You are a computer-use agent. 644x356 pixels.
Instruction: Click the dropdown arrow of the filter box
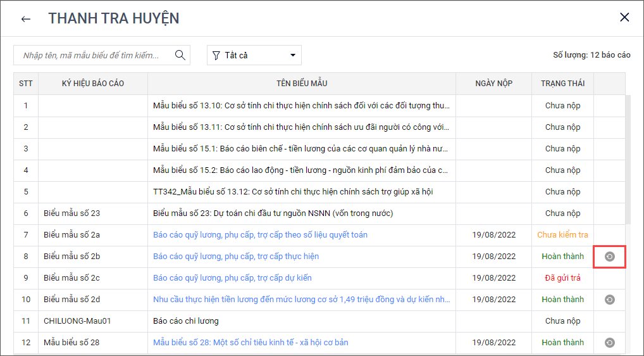293,56
